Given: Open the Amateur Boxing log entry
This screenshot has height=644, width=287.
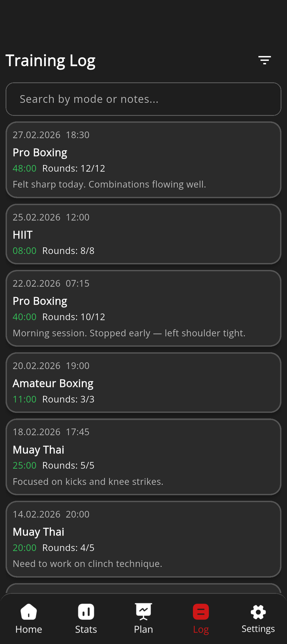Looking at the screenshot, I should [x=143, y=383].
